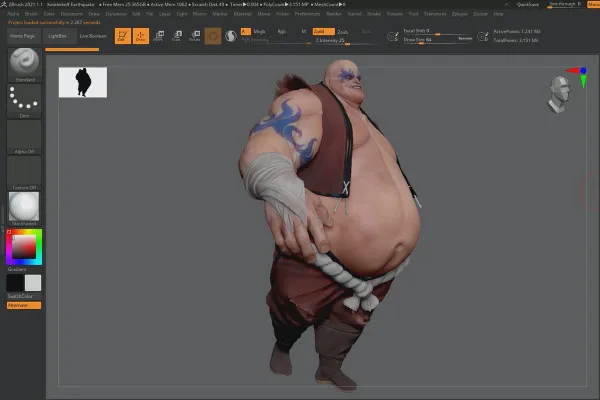600x400 pixels.
Task: Open the Dots stroke selector
Action: tap(24, 101)
